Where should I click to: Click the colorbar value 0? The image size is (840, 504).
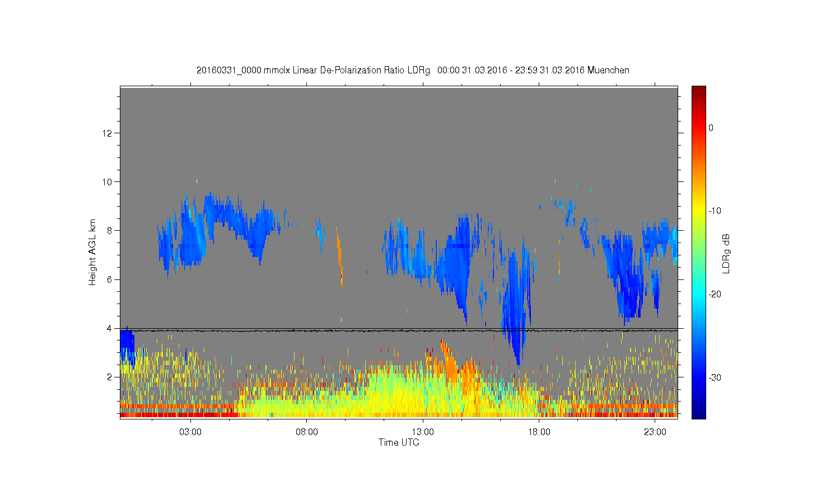pos(711,128)
